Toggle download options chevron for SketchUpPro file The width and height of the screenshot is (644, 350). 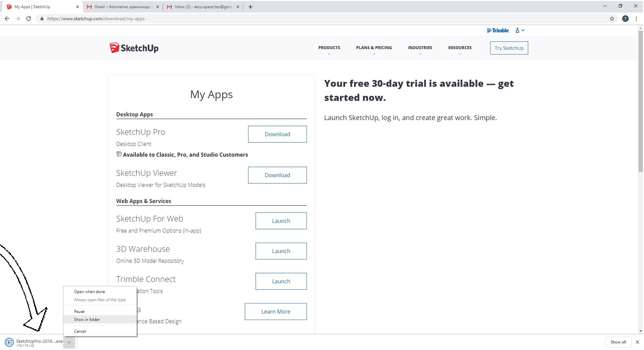(69, 342)
